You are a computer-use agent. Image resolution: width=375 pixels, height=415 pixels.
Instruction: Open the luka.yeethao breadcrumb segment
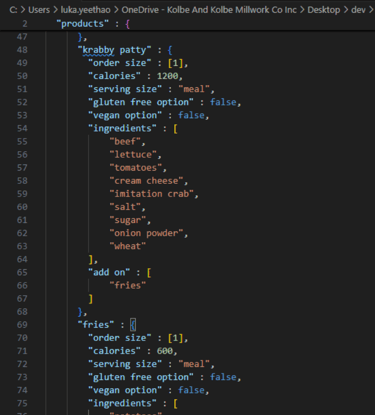coord(85,10)
